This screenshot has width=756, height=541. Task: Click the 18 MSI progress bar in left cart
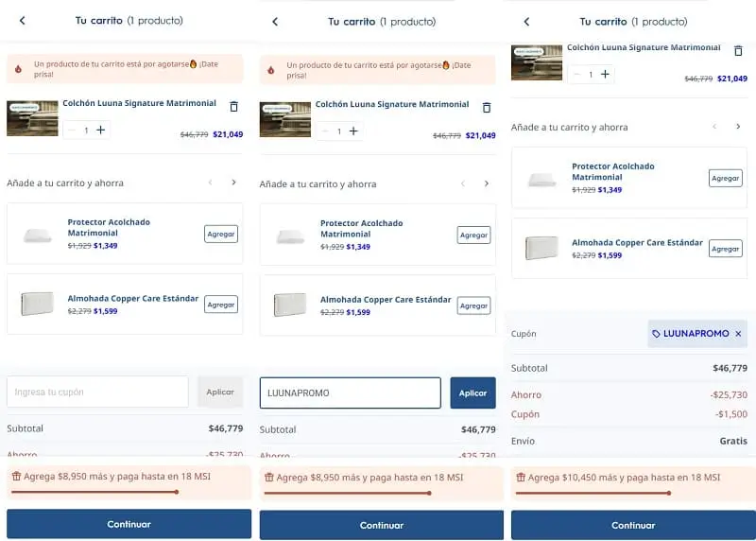click(x=95, y=492)
